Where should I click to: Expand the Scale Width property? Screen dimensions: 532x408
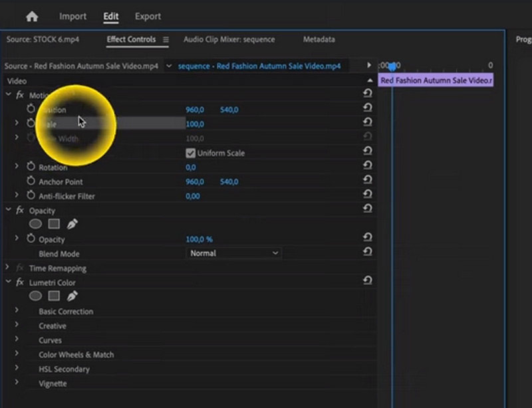16,137
